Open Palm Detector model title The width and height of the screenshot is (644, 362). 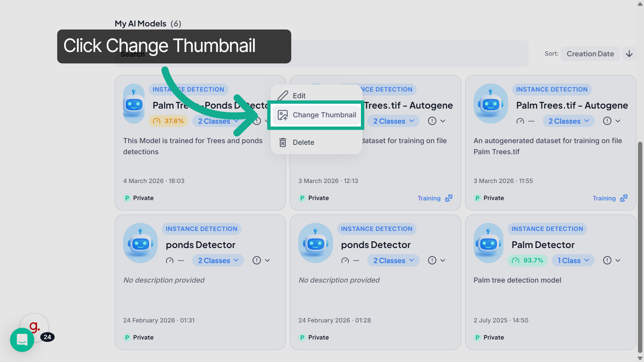point(543,245)
